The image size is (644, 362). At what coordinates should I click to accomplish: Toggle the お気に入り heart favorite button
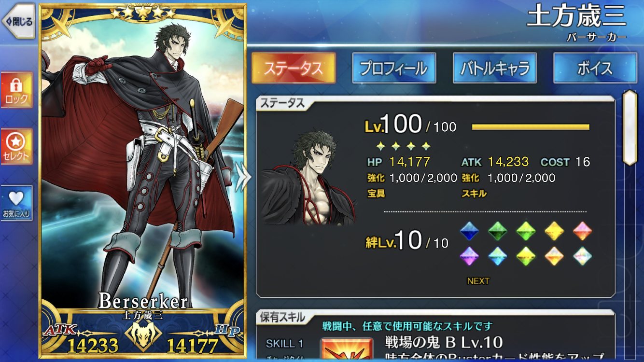click(16, 203)
